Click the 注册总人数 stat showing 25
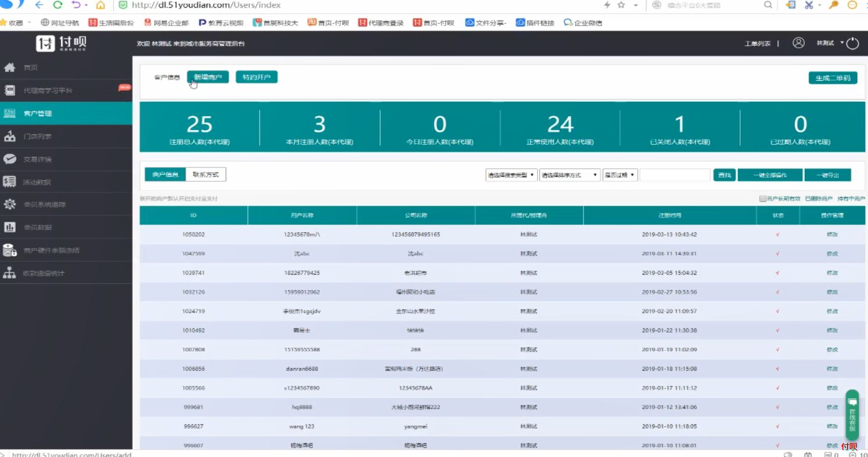 [x=200, y=129]
